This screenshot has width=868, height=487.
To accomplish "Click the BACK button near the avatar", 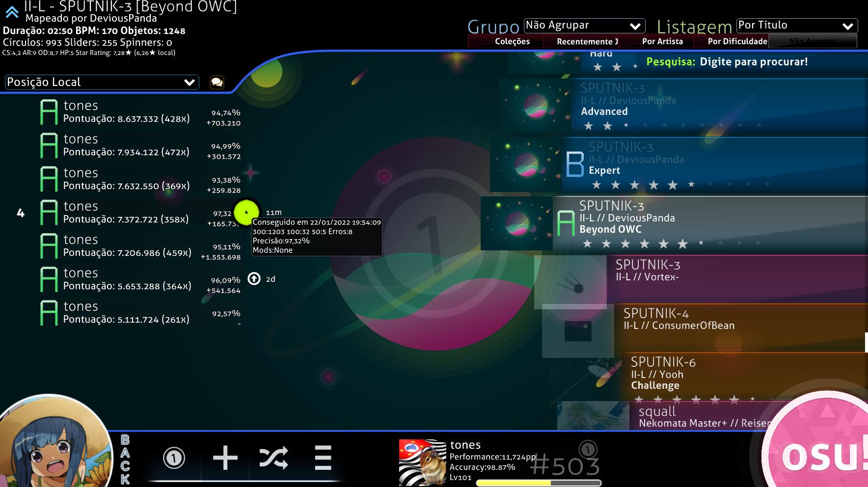I will (125, 460).
